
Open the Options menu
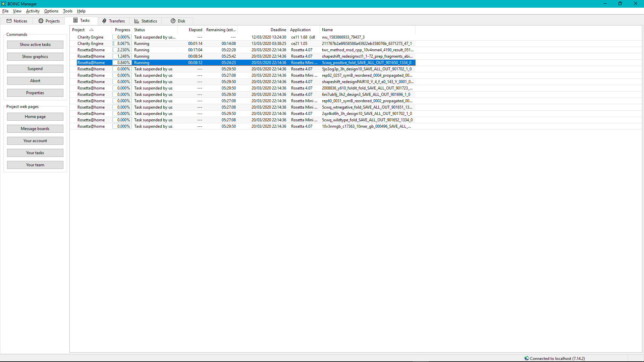pos(51,11)
